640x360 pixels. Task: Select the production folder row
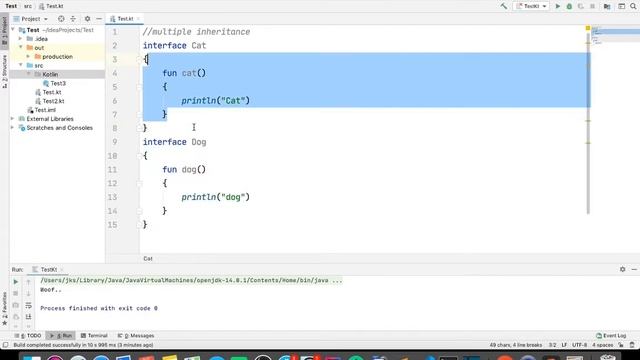coord(57,57)
